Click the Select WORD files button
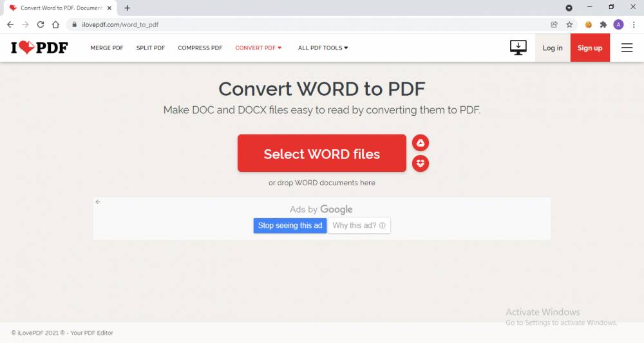Image resolution: width=644 pixels, height=343 pixels. [321, 153]
